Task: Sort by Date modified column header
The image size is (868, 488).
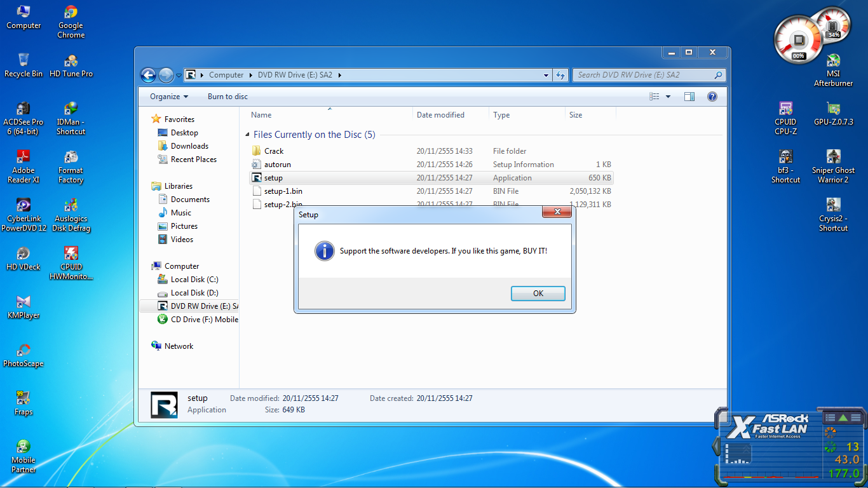Action: 451,115
